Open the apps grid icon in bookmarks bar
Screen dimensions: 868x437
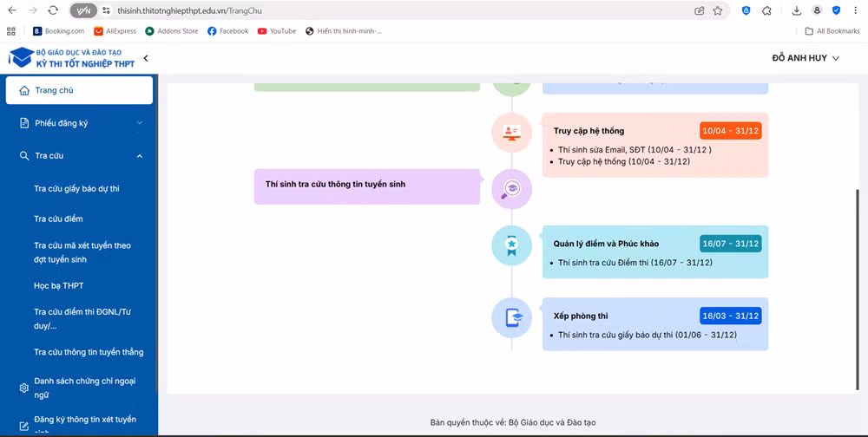(11, 31)
